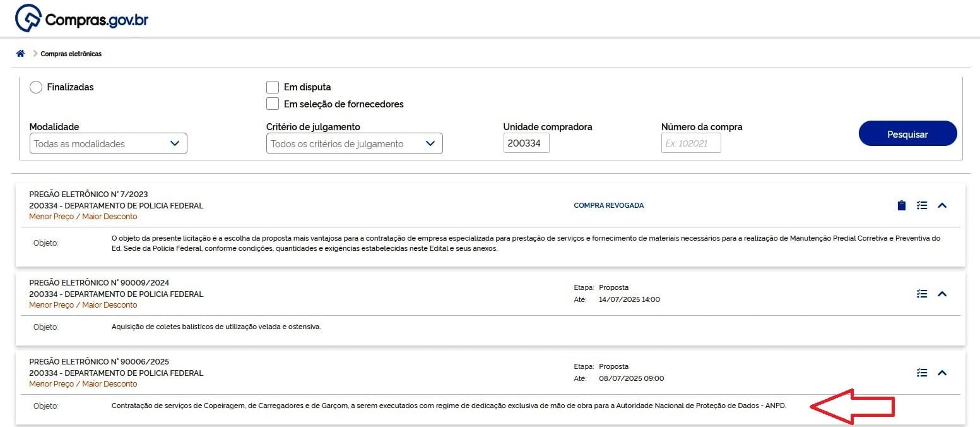Check the Em disputa checkbox
Image resolution: width=980 pixels, height=427 pixels.
coord(273,87)
